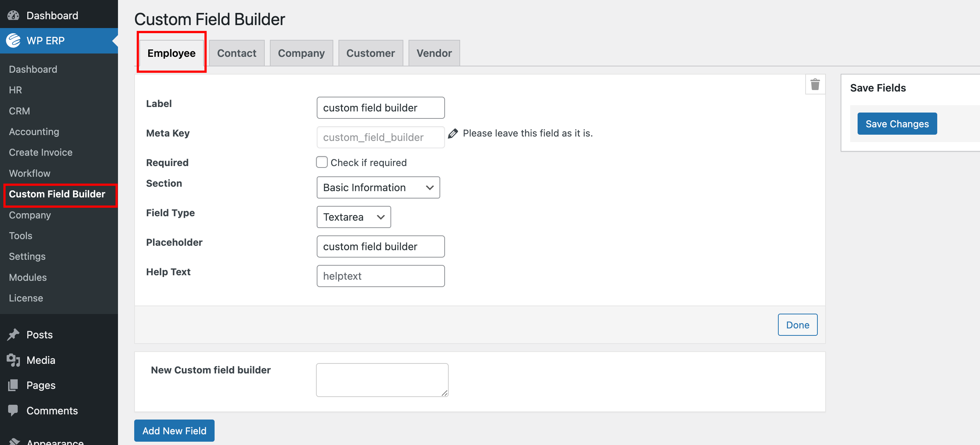Open HR in the WP ERP submenu
This screenshot has width=980, height=445.
(x=15, y=90)
